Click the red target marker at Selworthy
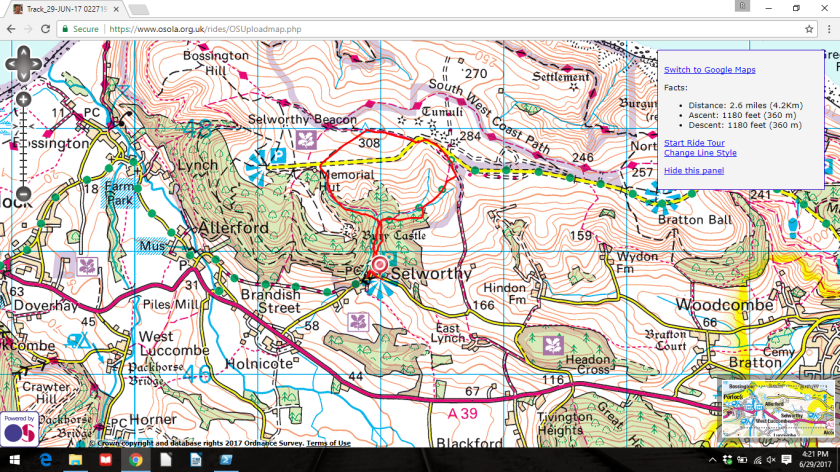The image size is (840, 472). pos(379,264)
